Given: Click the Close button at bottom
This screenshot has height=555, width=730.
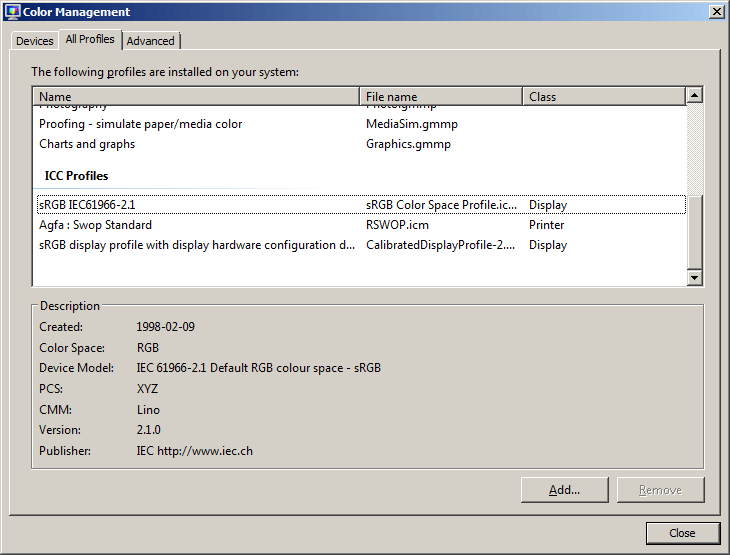Looking at the screenshot, I should click(683, 533).
